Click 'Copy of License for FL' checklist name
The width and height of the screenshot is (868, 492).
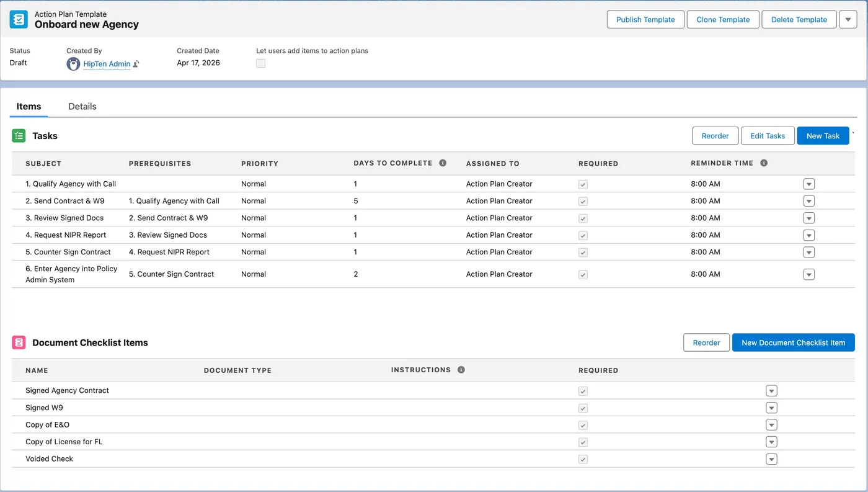pyautogui.click(x=64, y=442)
